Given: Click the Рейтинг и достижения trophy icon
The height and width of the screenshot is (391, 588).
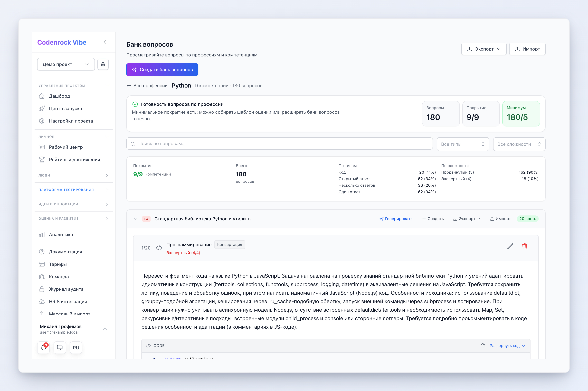Looking at the screenshot, I should pyautogui.click(x=42, y=160).
